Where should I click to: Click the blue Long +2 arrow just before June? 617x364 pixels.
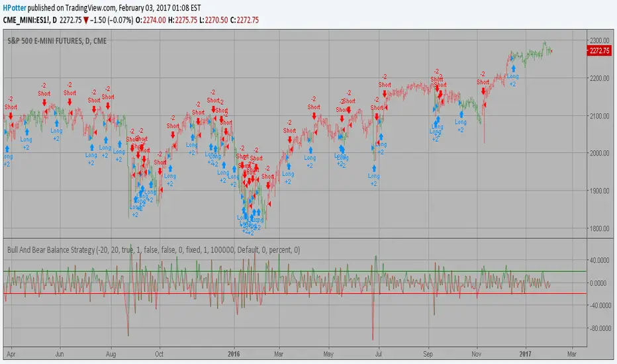point(56,124)
